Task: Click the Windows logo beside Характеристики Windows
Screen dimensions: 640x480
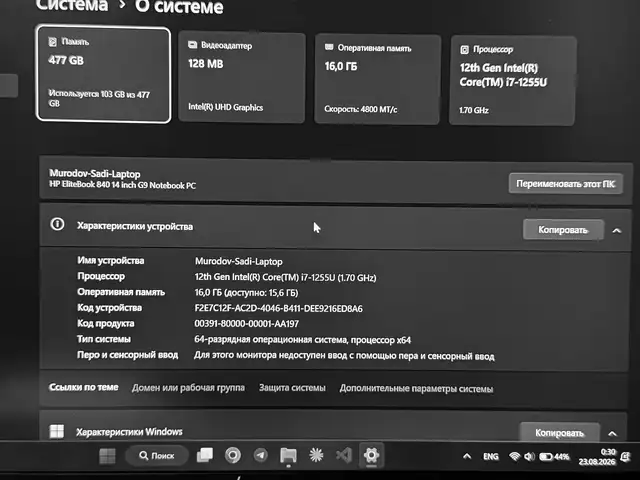Action: pos(56,431)
